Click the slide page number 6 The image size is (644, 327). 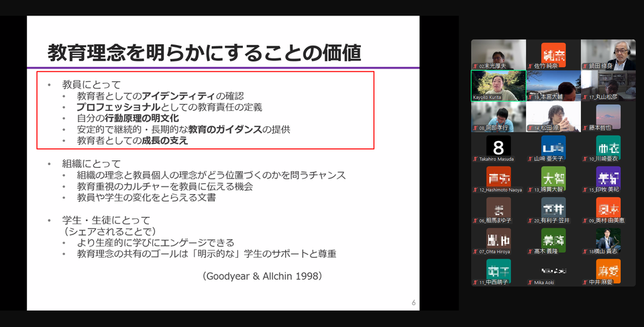414,303
